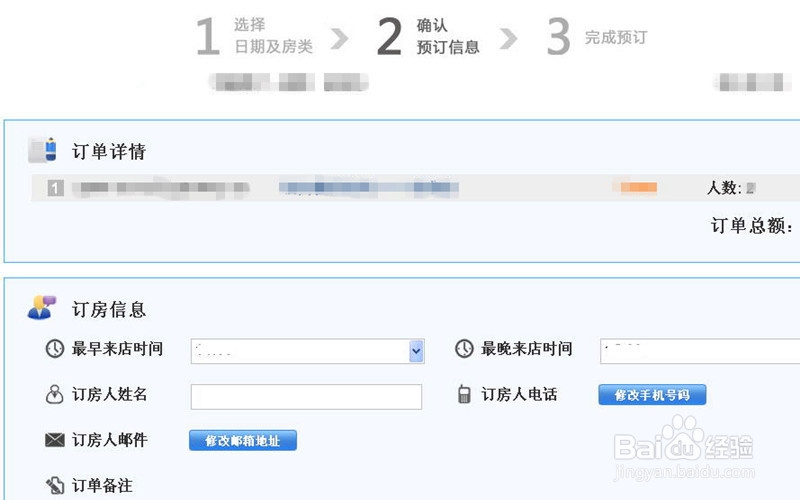Screen dimensions: 800x500
Task: Select step 2 确认预订信息
Action: click(428, 37)
